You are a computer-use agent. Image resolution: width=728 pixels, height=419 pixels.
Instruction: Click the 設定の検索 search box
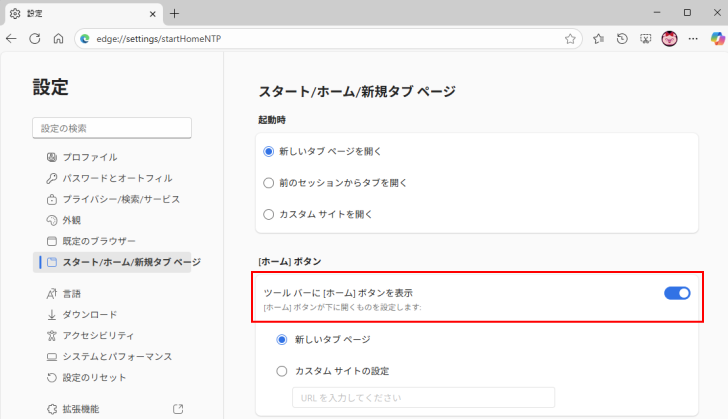click(111, 128)
